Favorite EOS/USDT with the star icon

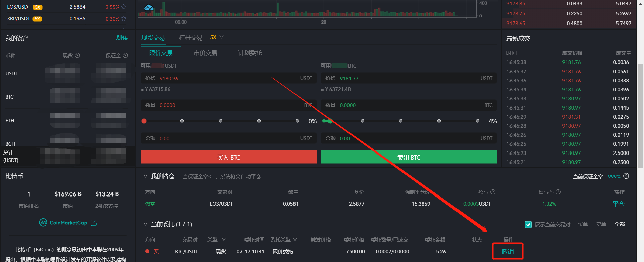pyautogui.click(x=124, y=7)
